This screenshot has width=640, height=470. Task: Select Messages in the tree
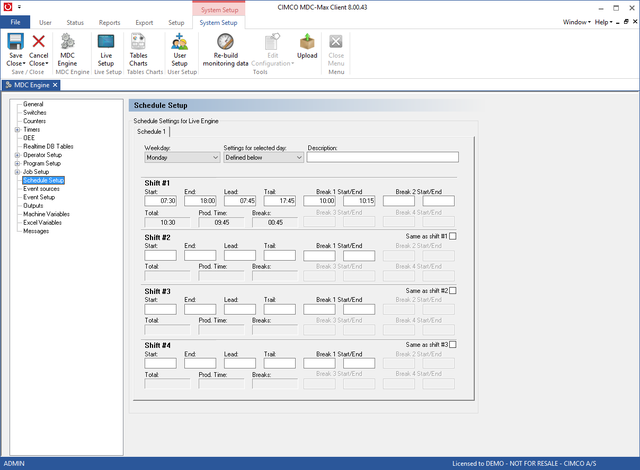click(36, 231)
